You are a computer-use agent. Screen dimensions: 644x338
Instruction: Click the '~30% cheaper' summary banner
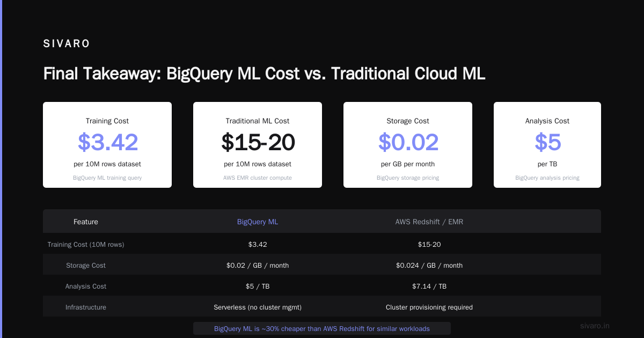322,328
